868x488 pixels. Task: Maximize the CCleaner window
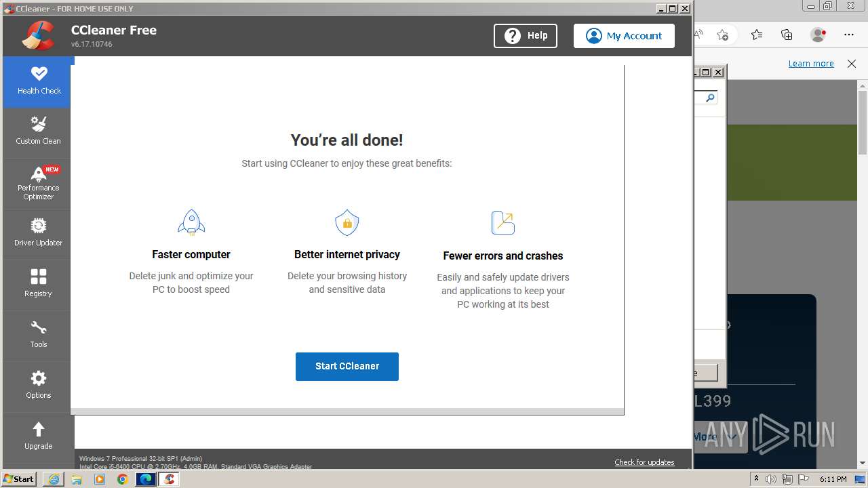pos(673,9)
